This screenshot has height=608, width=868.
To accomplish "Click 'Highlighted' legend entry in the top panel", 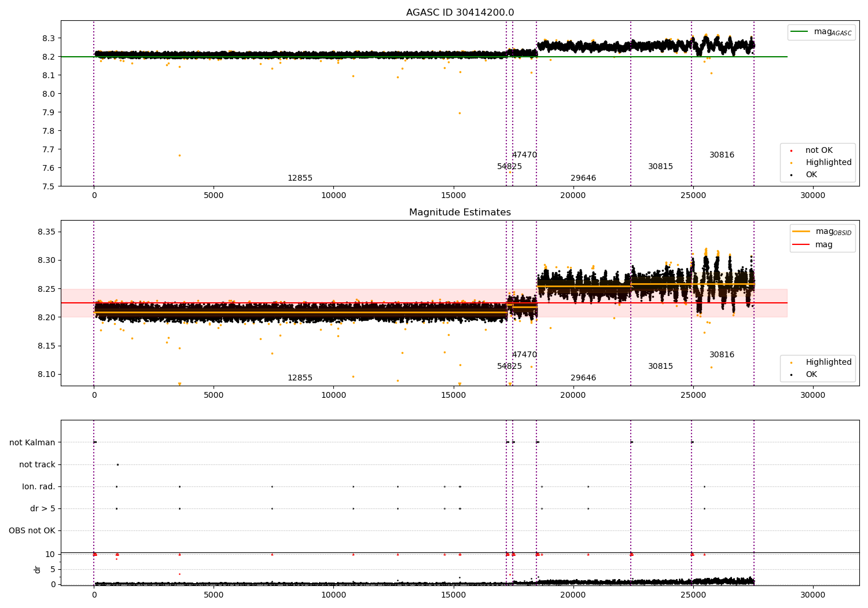I will (822, 163).
